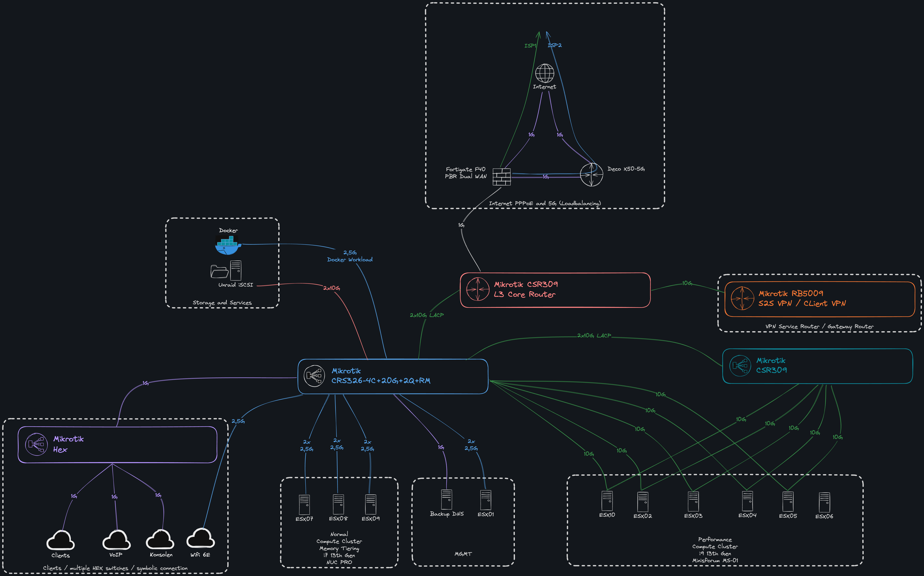
Task: Select the ESX07 server icon
Action: click(304, 505)
